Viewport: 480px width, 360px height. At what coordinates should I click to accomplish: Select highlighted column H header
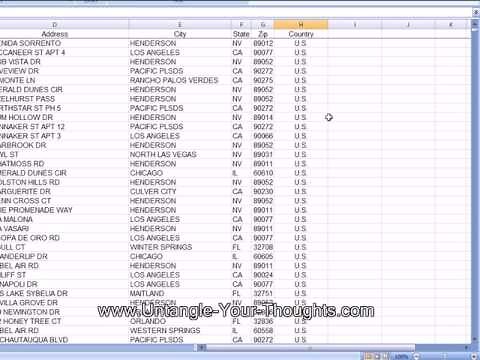pyautogui.click(x=301, y=25)
